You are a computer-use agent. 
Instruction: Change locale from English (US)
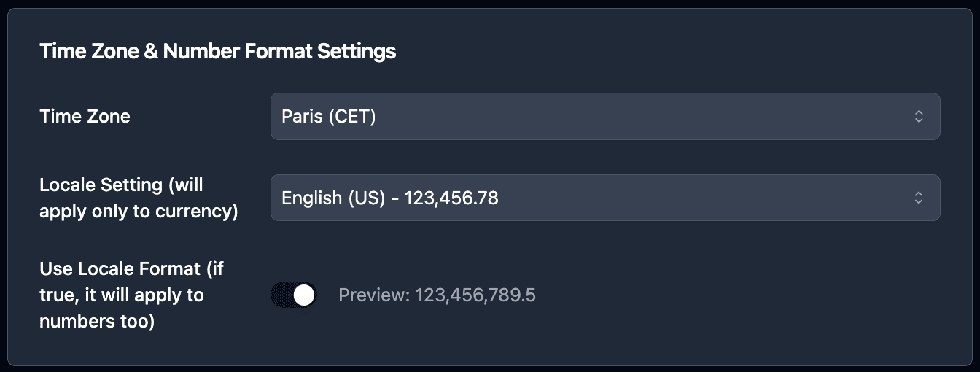(604, 198)
